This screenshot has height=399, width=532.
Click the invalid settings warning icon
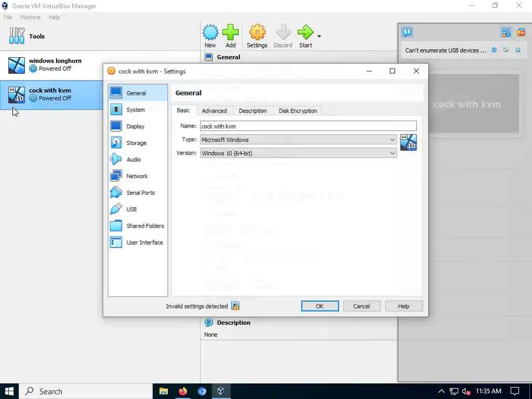click(235, 306)
